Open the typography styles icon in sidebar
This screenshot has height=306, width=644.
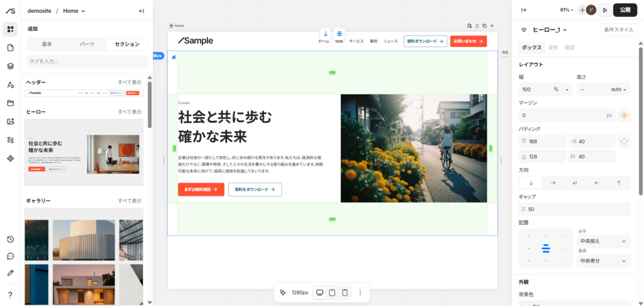(x=10, y=85)
